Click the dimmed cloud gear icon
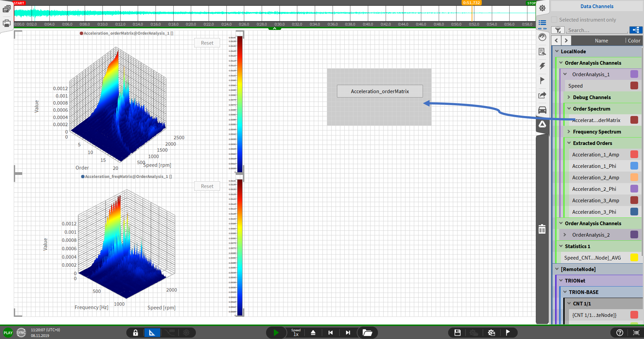 [x=474, y=333]
